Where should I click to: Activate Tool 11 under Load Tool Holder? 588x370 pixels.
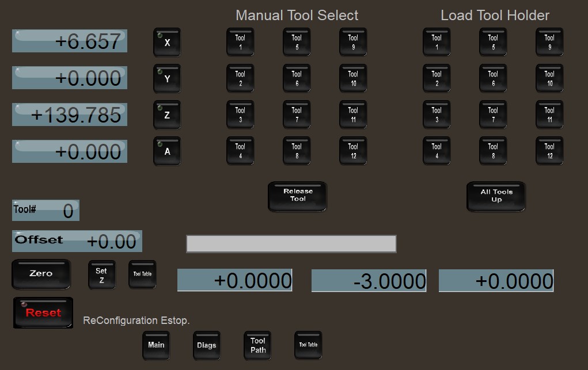point(550,115)
